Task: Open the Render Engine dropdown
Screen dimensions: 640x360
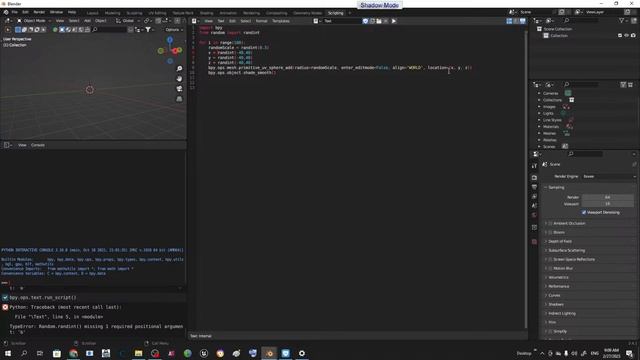Action: click(x=609, y=176)
